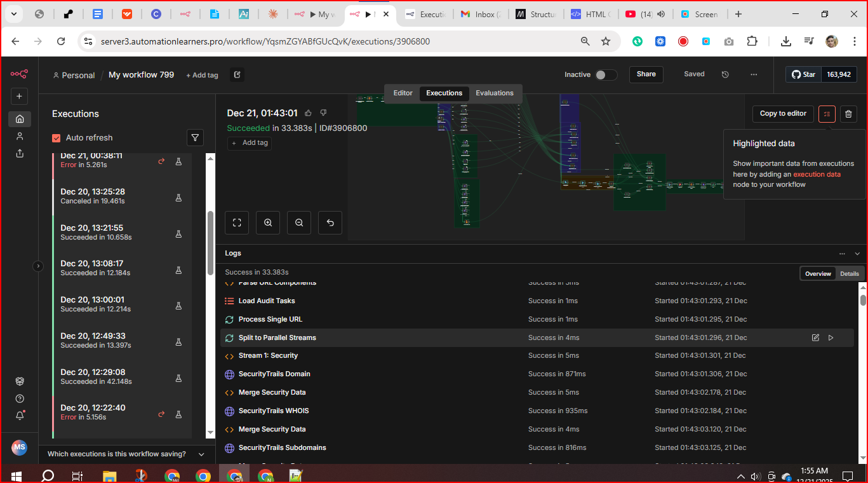Open the notifications bell in the sidebar

[20, 416]
